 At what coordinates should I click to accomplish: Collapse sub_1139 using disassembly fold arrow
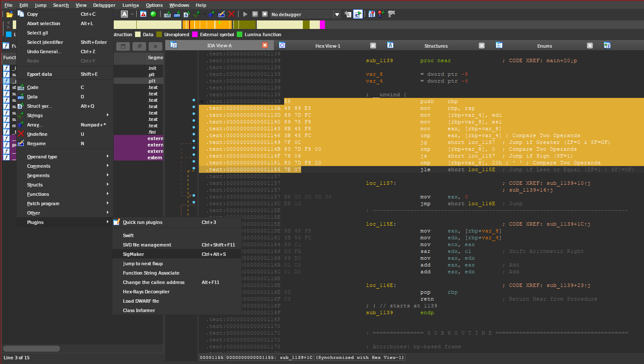(202, 101)
